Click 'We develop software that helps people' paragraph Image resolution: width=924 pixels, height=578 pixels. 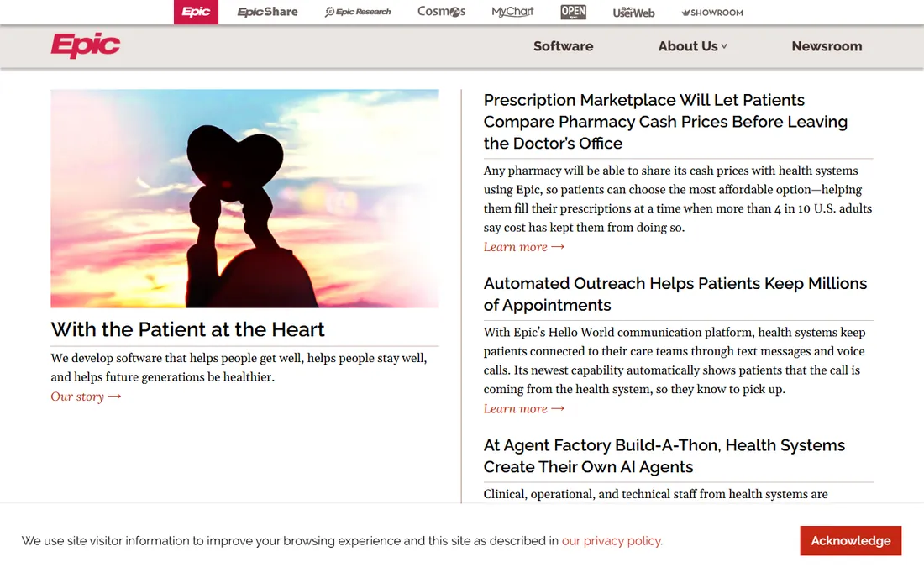click(x=239, y=368)
